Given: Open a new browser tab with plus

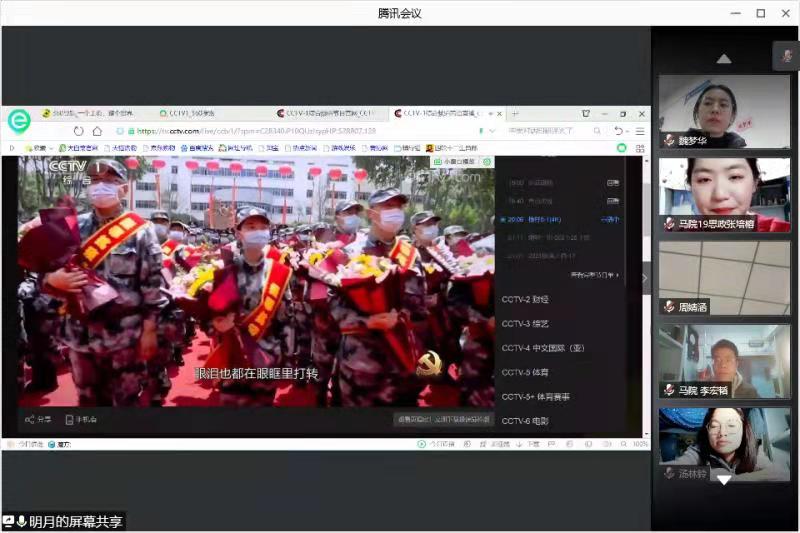Looking at the screenshot, I should click(515, 114).
